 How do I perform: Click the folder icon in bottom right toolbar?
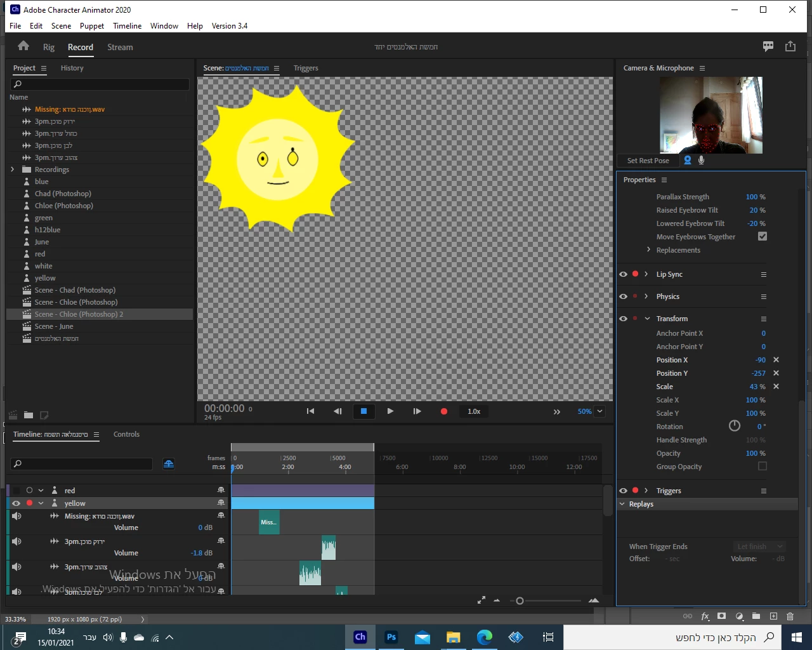point(756,616)
